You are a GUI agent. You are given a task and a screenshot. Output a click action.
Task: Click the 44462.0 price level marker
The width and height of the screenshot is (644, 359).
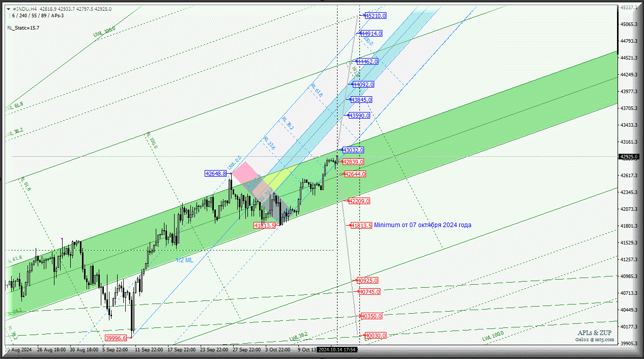tap(367, 62)
